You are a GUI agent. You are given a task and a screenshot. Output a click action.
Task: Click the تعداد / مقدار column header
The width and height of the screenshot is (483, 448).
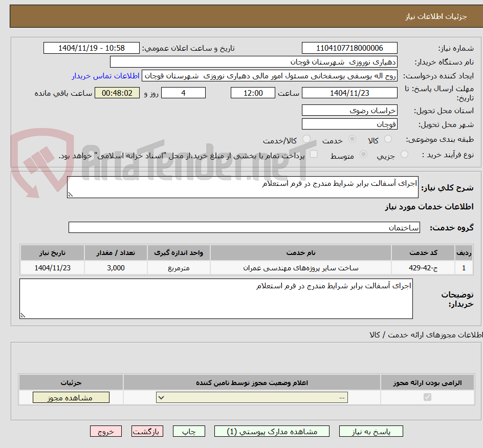pyautogui.click(x=116, y=253)
